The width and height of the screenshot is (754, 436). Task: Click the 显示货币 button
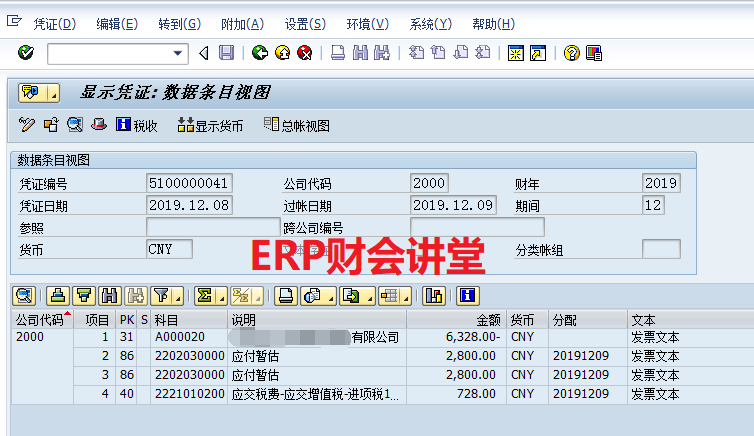(x=210, y=125)
